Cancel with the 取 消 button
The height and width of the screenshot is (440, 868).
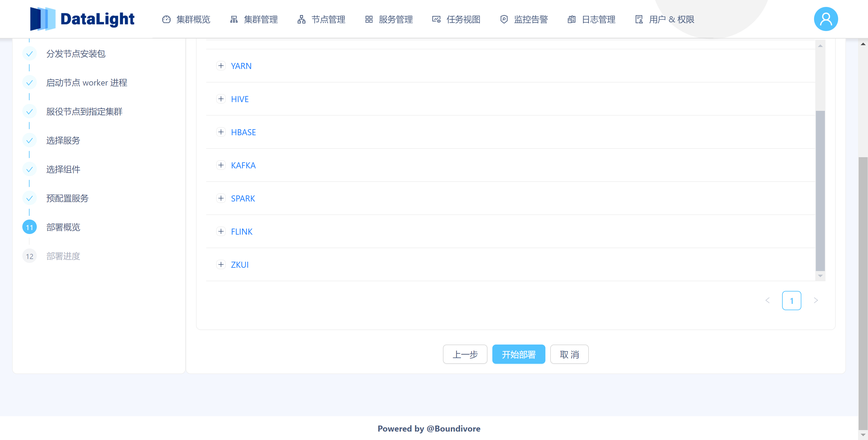pyautogui.click(x=570, y=354)
